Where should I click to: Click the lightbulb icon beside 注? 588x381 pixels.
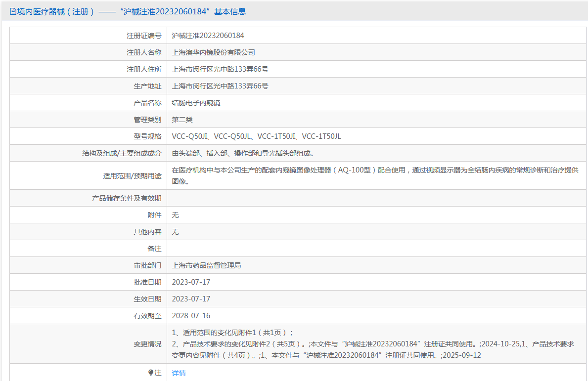click(x=151, y=373)
